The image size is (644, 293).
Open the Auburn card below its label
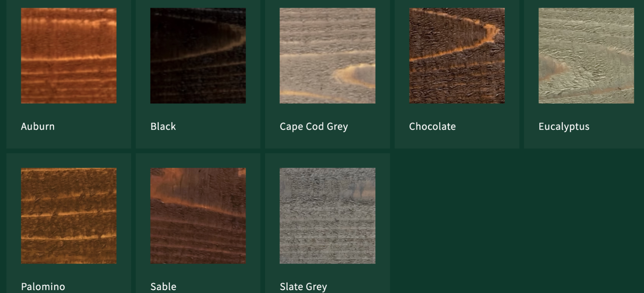click(69, 140)
